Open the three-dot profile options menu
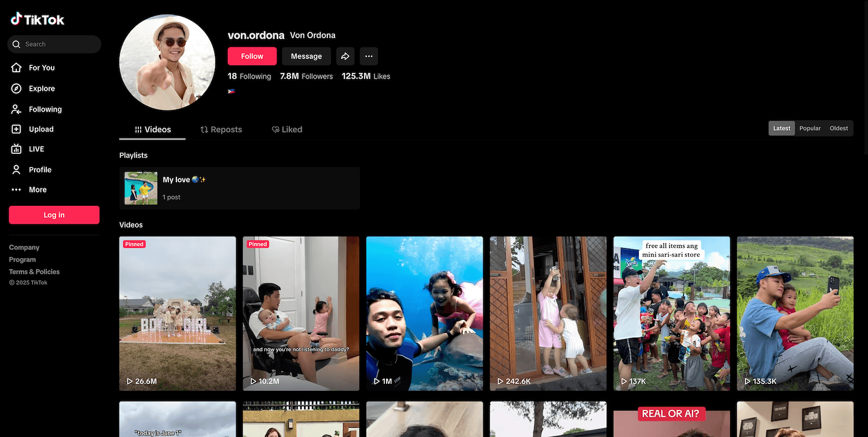Image resolution: width=868 pixels, height=437 pixels. [369, 56]
